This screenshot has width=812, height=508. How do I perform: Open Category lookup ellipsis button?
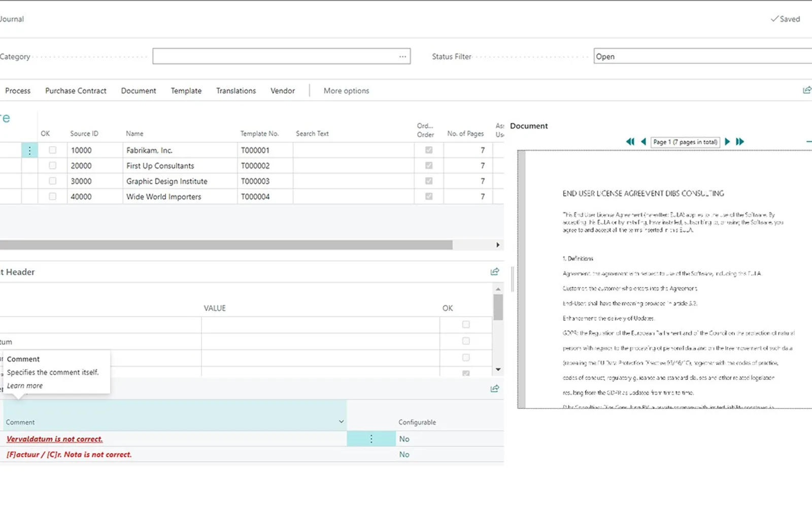pos(402,56)
